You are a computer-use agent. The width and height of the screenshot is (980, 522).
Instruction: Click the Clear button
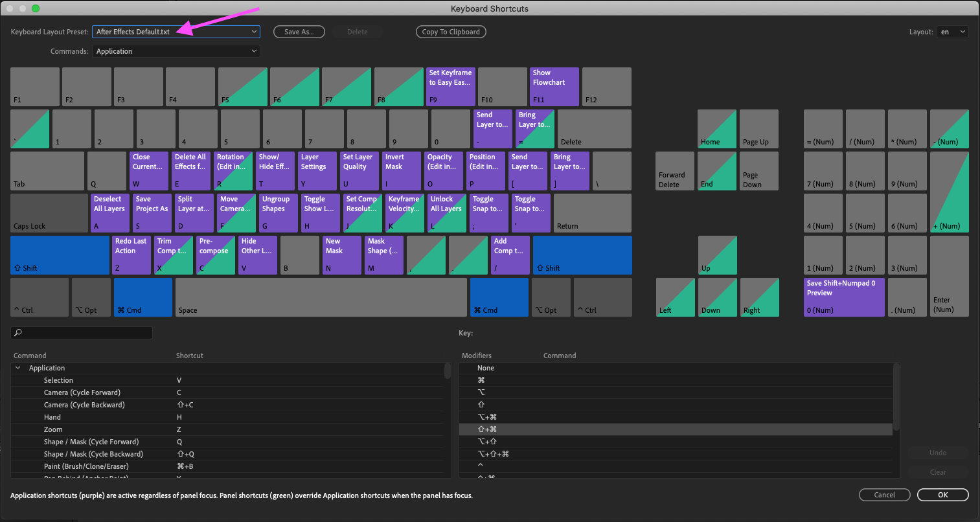click(938, 472)
